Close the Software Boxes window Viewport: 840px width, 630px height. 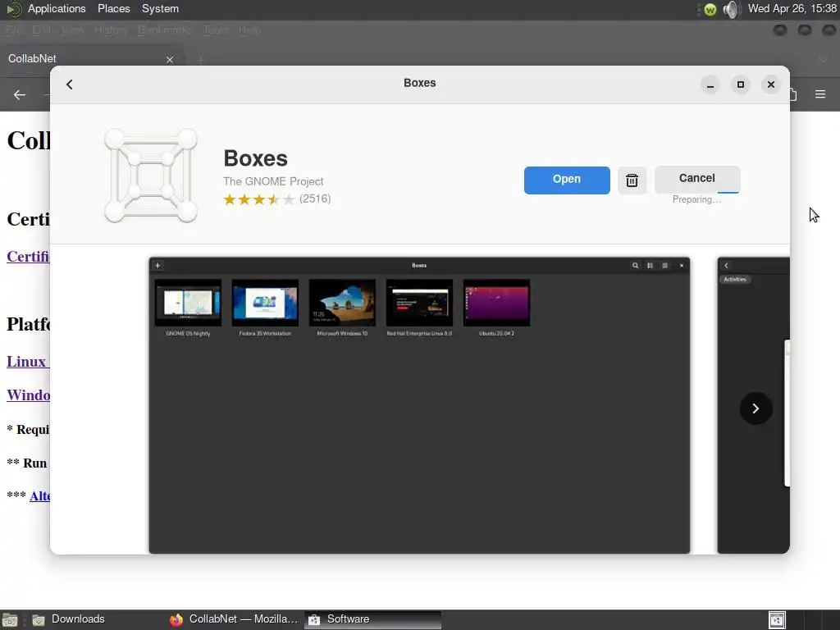pos(771,84)
